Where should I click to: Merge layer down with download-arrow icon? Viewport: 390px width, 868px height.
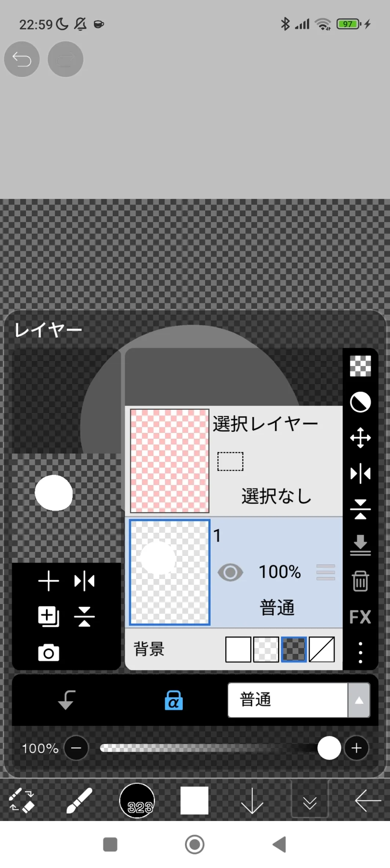[x=360, y=545]
